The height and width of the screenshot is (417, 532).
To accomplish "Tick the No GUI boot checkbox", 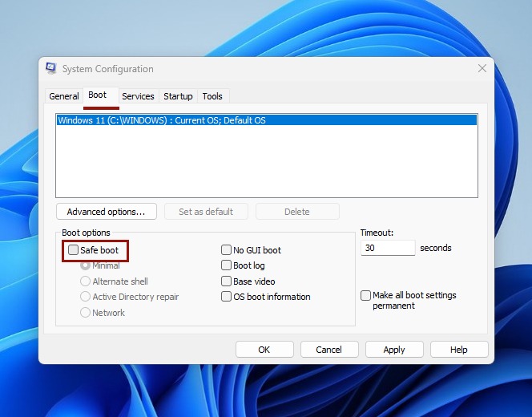I will pyautogui.click(x=226, y=250).
